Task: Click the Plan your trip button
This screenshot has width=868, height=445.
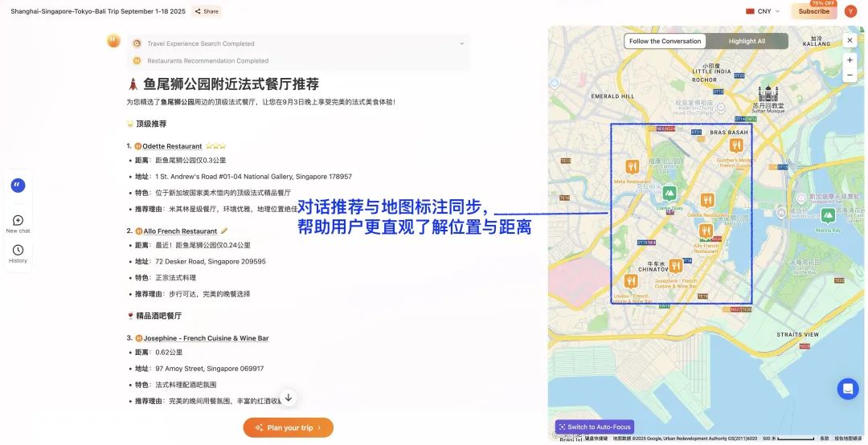Action: point(289,427)
